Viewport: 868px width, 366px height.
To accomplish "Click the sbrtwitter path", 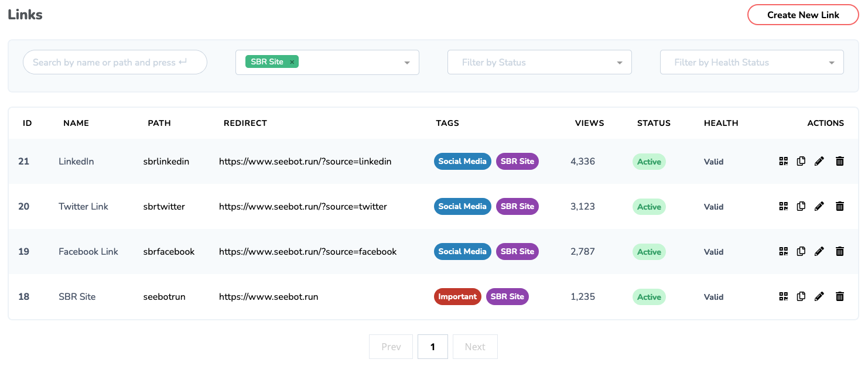I will pos(164,206).
